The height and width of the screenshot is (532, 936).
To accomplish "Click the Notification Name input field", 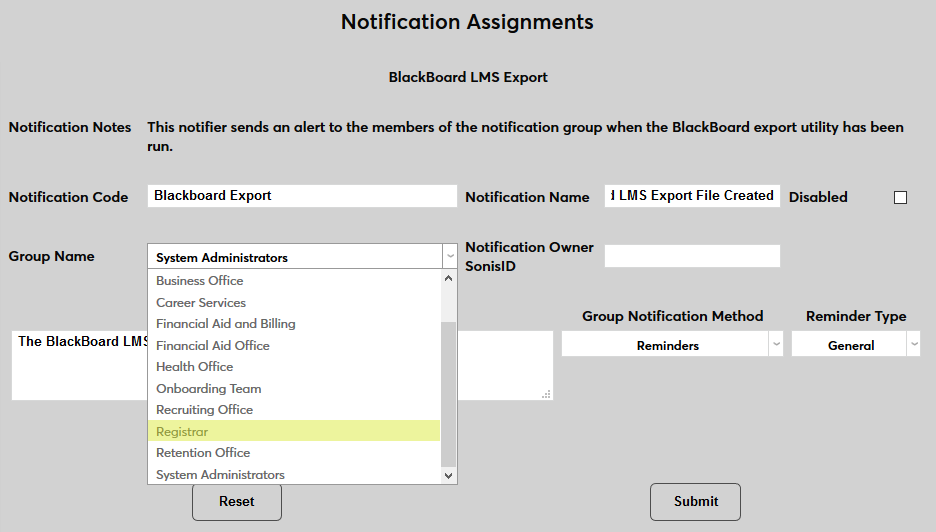I will tap(692, 196).
